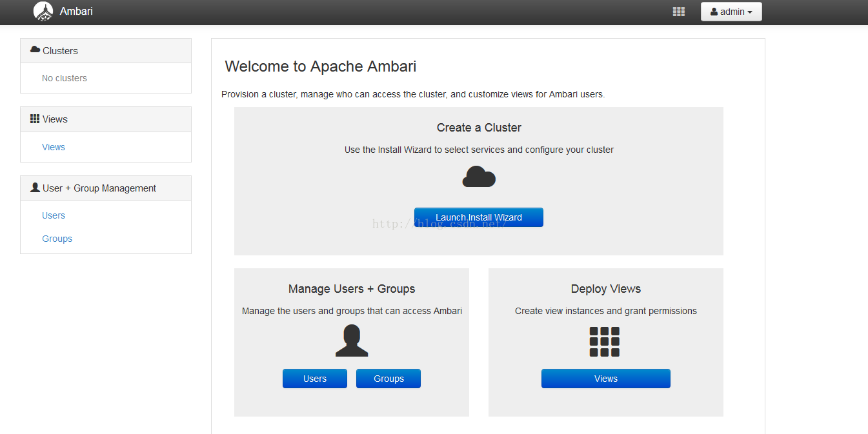Open Groups link in sidebar

coord(57,239)
